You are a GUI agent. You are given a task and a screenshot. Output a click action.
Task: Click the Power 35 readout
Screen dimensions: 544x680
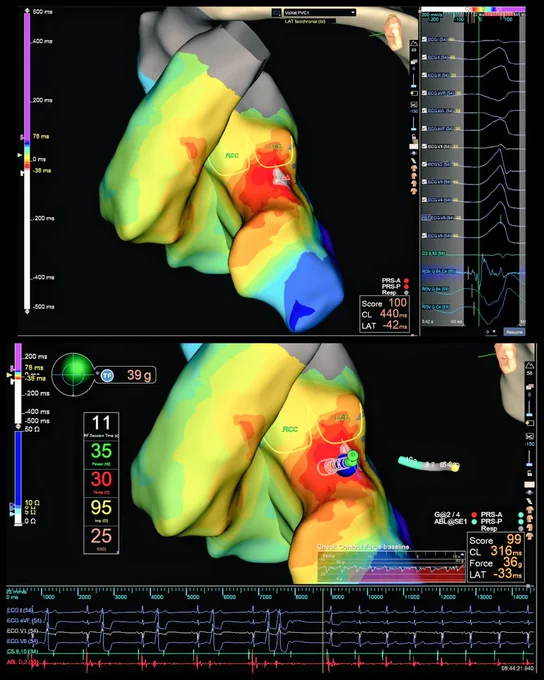tap(101, 454)
